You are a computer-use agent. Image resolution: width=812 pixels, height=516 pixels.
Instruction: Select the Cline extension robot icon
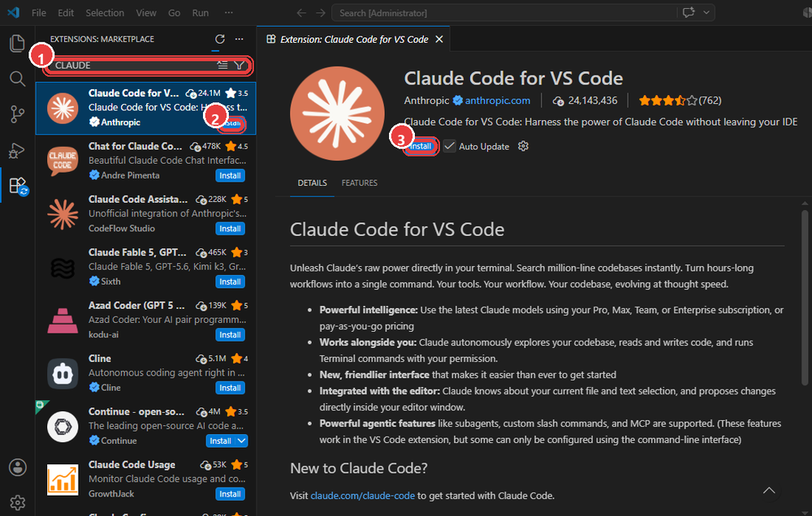(x=63, y=374)
